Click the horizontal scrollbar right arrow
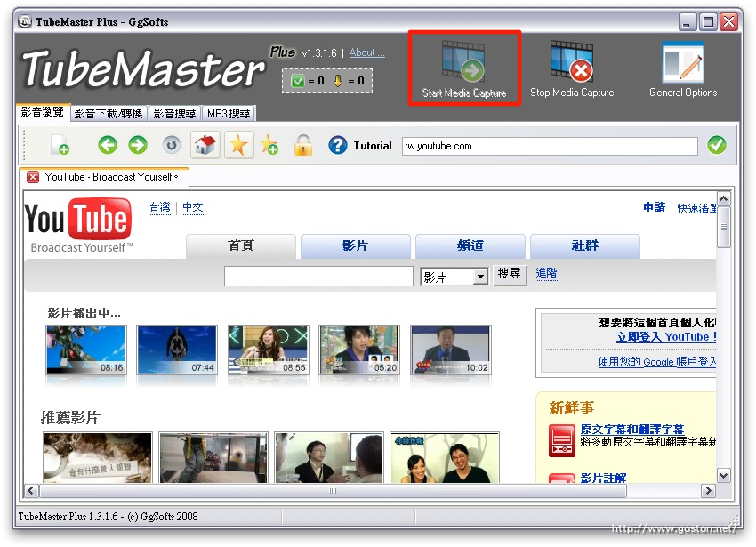The image size is (756, 547). (x=708, y=491)
